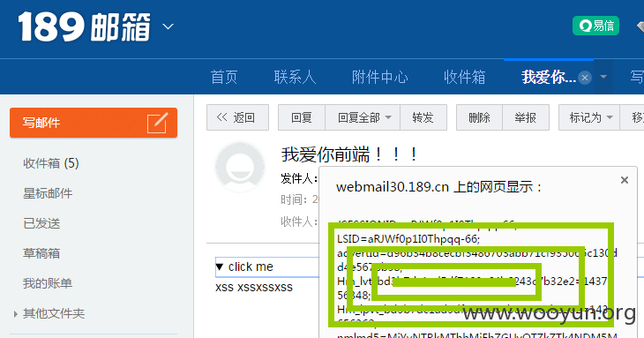The height and width of the screenshot is (338, 644).
Task: Open the 回复全部 dropdown arrow
Action: [388, 117]
